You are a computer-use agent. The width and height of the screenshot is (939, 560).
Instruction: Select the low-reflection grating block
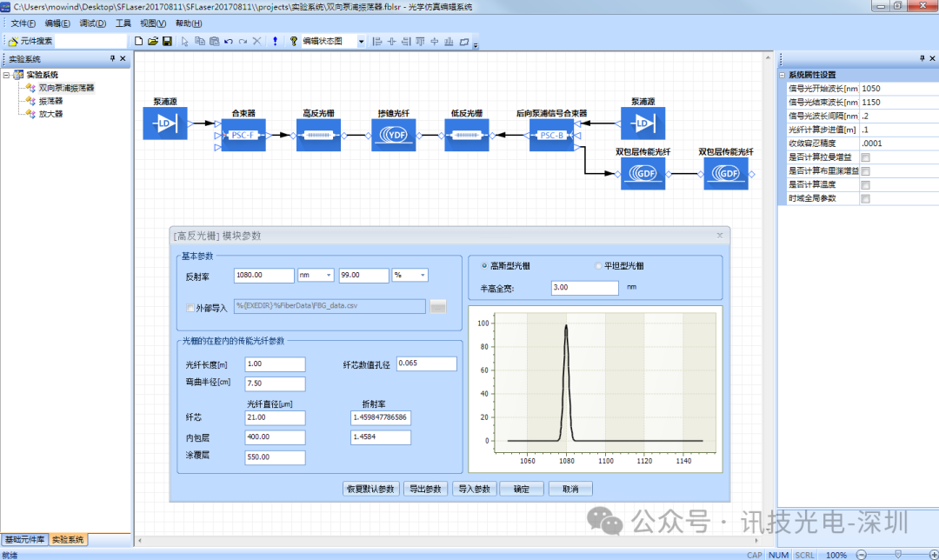467,135
